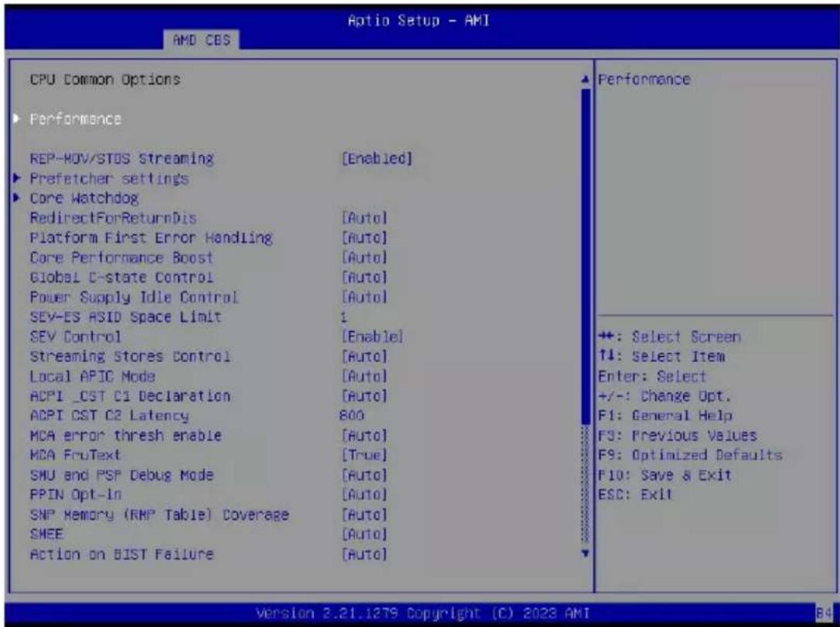Toggle SMEE Auto value
Viewport: 840px width, 627px height.
(x=364, y=535)
